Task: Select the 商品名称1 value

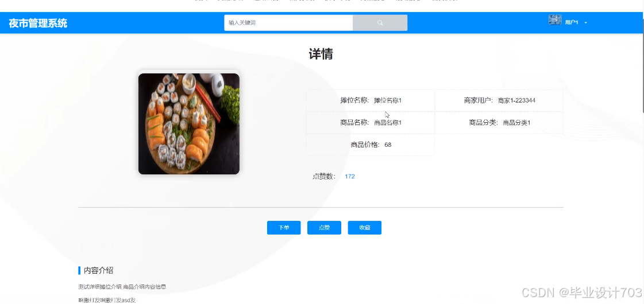Action: [x=388, y=123]
